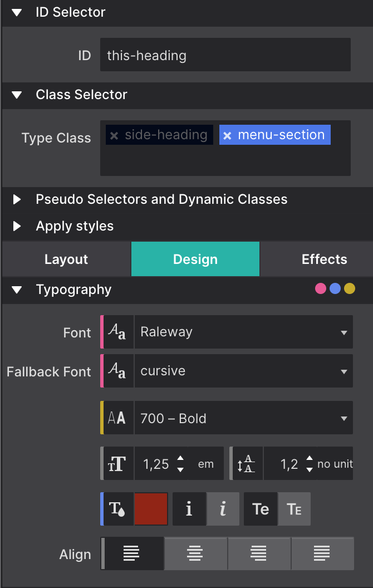Select the left align icon

pyautogui.click(x=132, y=554)
